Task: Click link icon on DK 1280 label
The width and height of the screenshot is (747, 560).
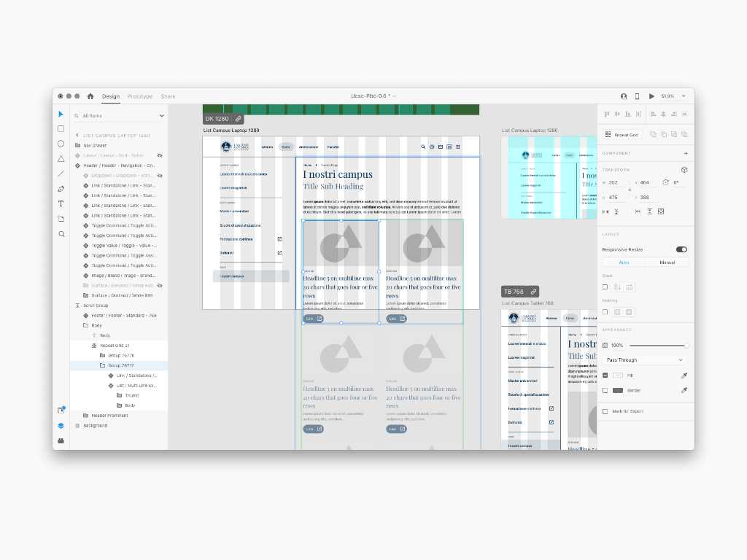Action: pyautogui.click(x=239, y=119)
